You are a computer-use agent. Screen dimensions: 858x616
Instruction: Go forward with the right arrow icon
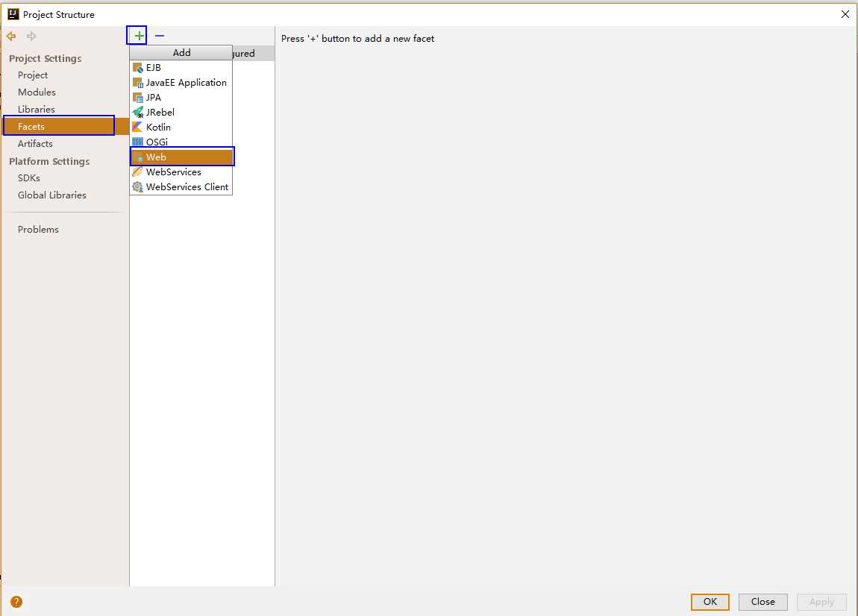(31, 36)
